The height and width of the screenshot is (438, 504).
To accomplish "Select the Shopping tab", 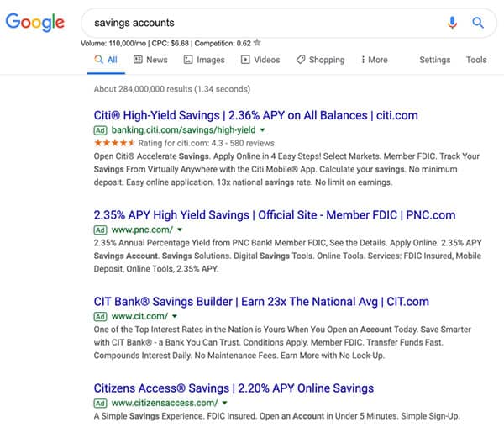I will tap(320, 60).
